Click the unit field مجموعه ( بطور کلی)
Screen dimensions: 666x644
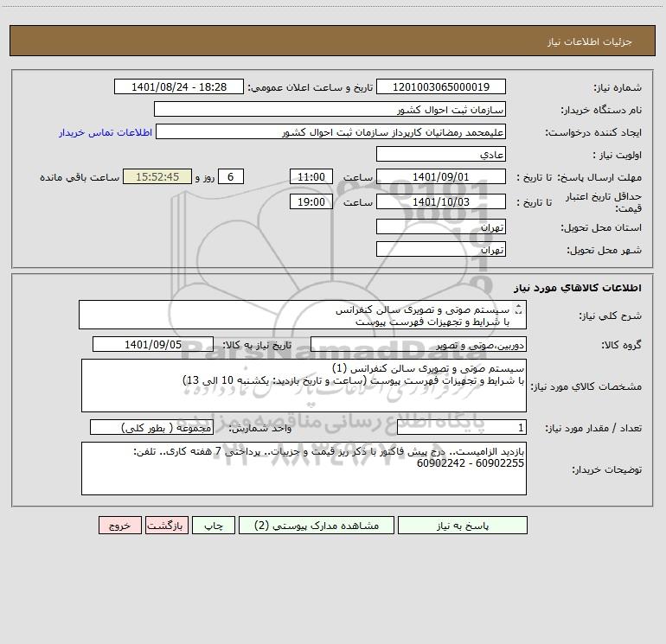(x=151, y=428)
